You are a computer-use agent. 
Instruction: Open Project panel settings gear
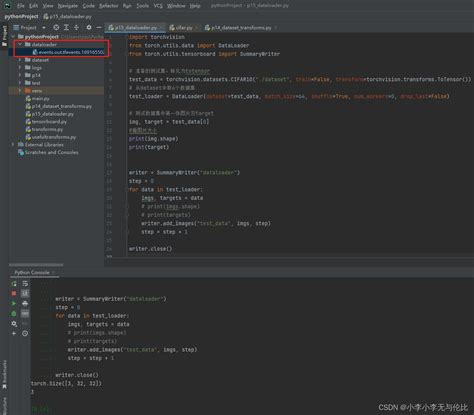(x=89, y=27)
